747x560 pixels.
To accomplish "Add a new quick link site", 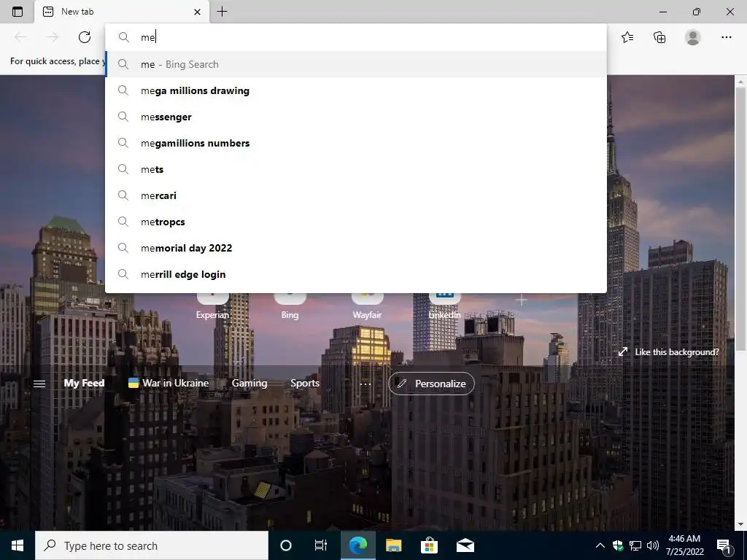I will pos(522,300).
